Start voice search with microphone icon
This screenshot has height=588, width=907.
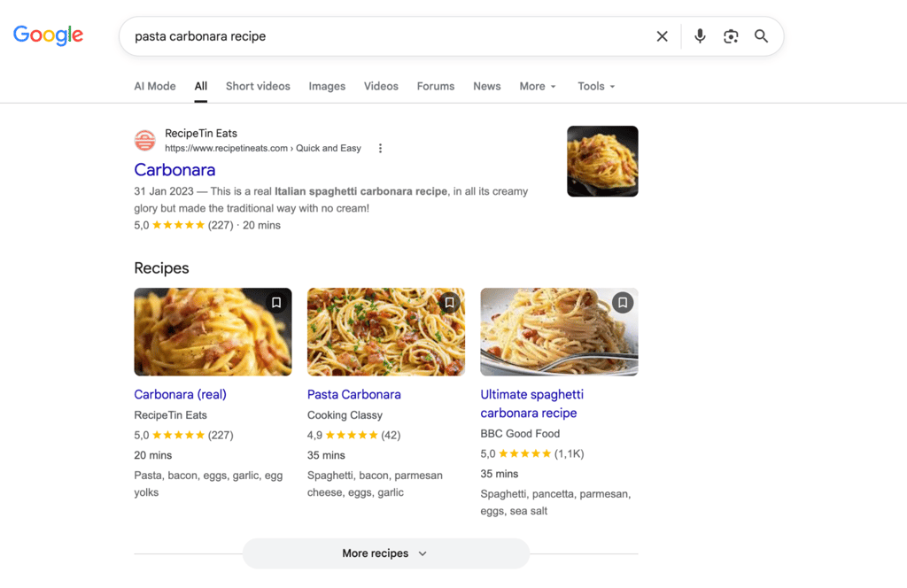pyautogui.click(x=700, y=36)
